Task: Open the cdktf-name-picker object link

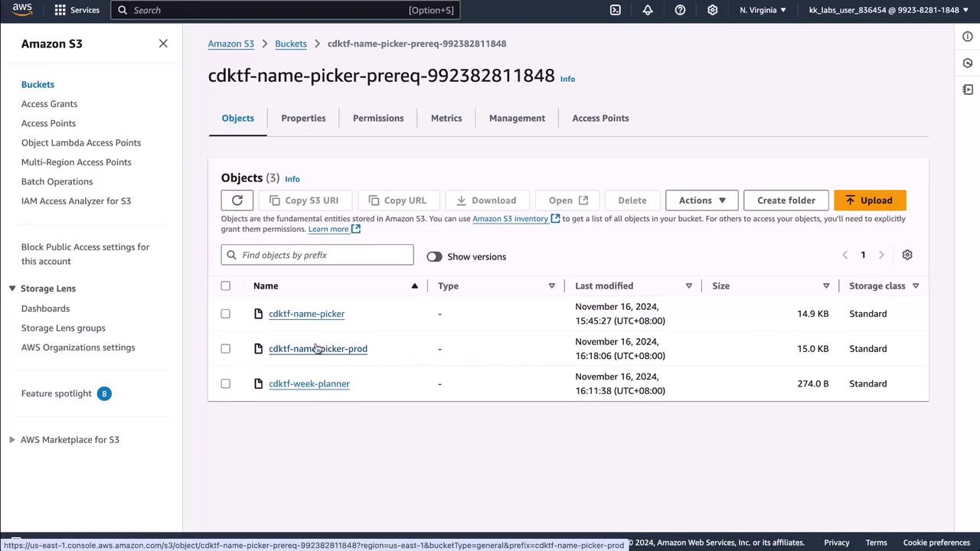Action: (306, 314)
